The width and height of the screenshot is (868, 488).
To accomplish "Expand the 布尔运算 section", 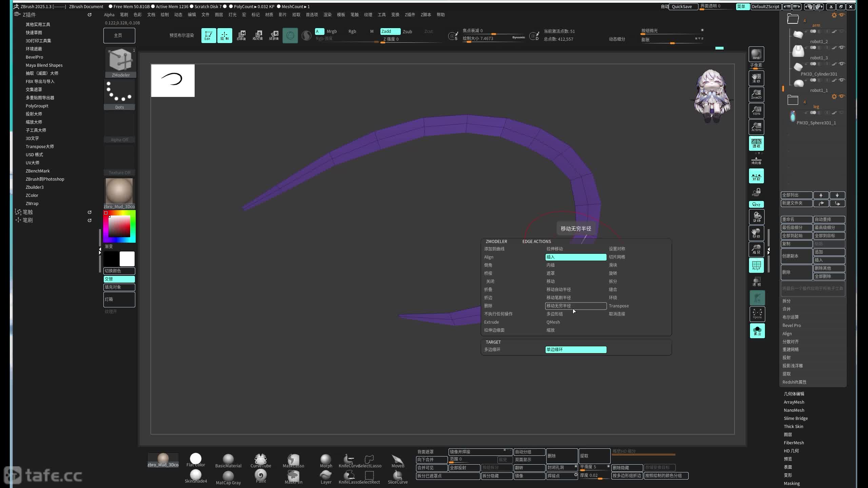I will pos(790,317).
